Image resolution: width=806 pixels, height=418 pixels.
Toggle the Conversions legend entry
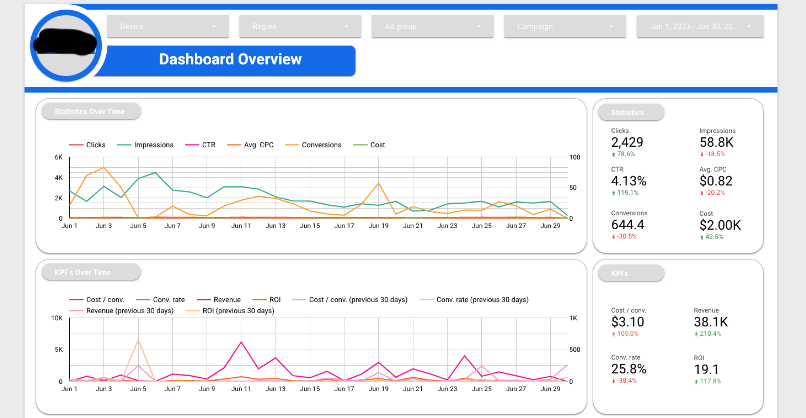pyautogui.click(x=318, y=145)
